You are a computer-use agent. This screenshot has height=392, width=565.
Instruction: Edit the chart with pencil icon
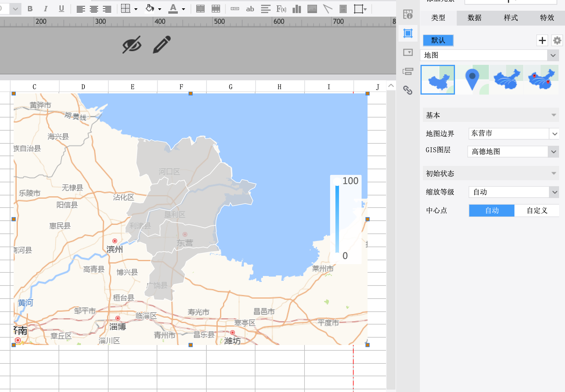click(x=162, y=45)
